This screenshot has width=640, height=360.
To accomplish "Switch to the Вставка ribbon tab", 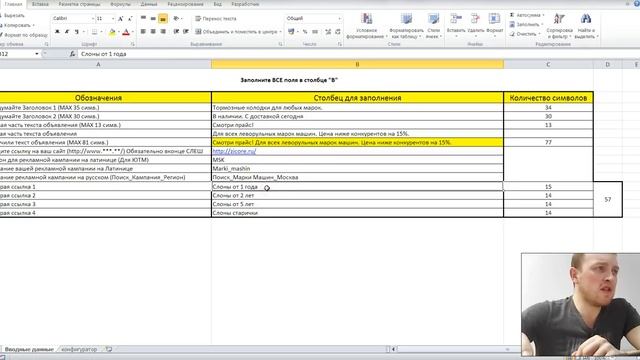I will (x=40, y=4).
